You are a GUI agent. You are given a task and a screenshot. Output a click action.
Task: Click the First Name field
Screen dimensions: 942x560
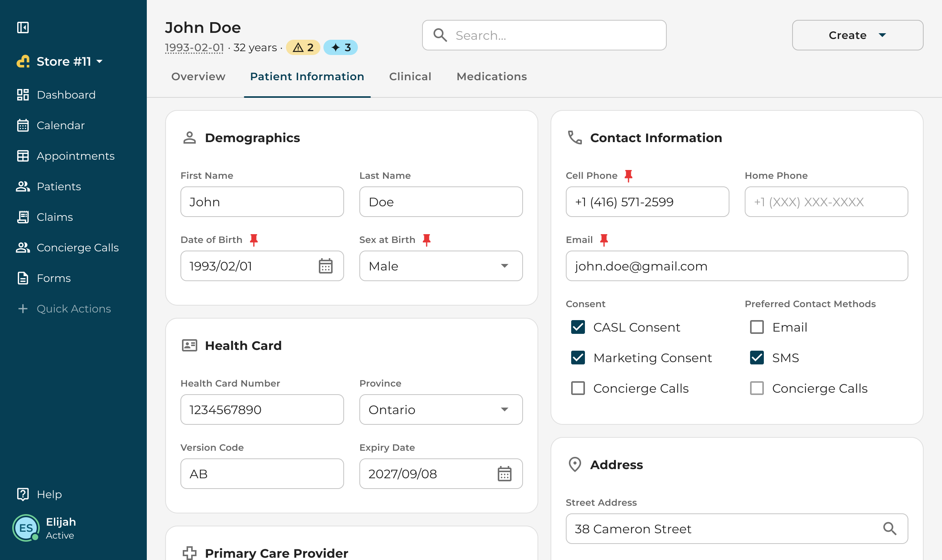(x=262, y=202)
